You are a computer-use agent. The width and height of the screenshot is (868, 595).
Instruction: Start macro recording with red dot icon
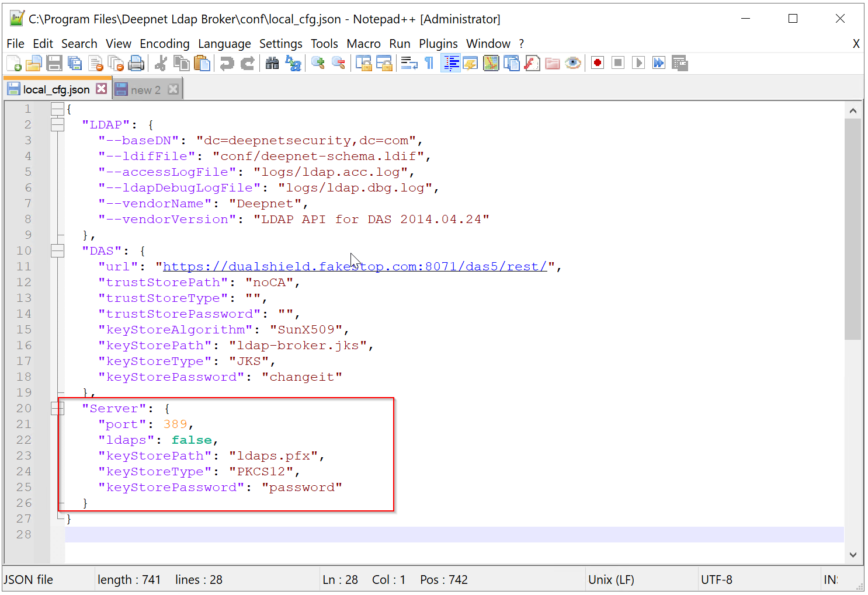pos(597,63)
